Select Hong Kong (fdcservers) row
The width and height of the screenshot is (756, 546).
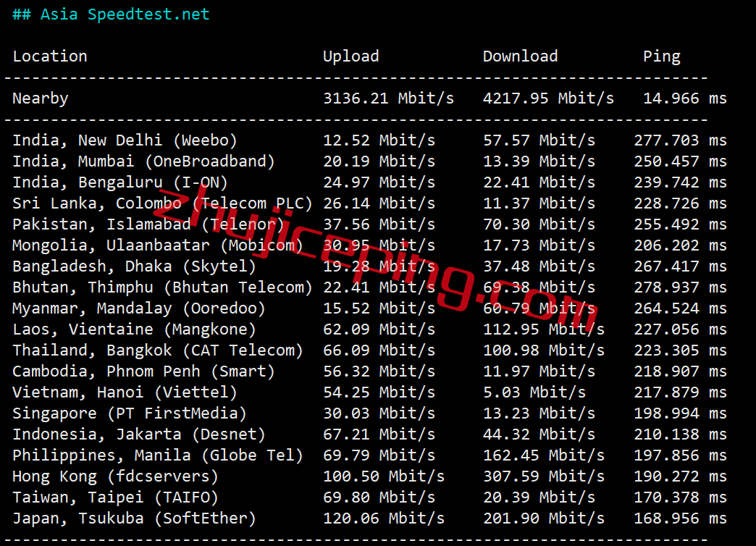[369, 476]
